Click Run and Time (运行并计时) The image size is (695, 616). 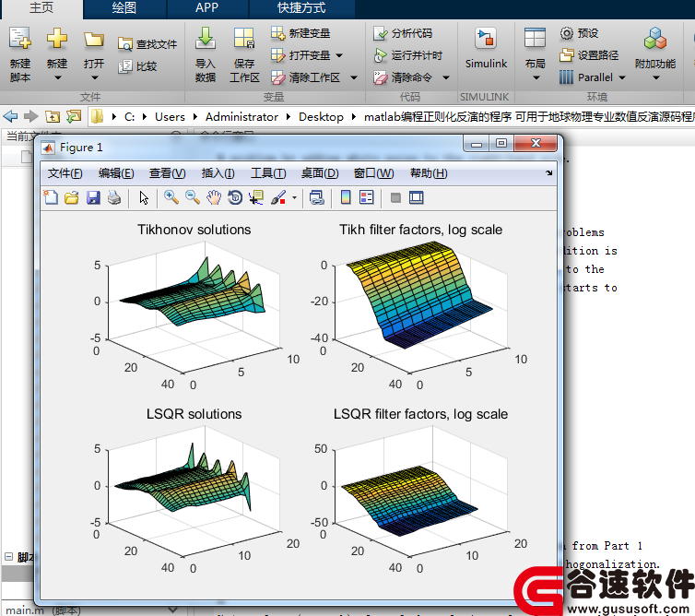coord(408,55)
